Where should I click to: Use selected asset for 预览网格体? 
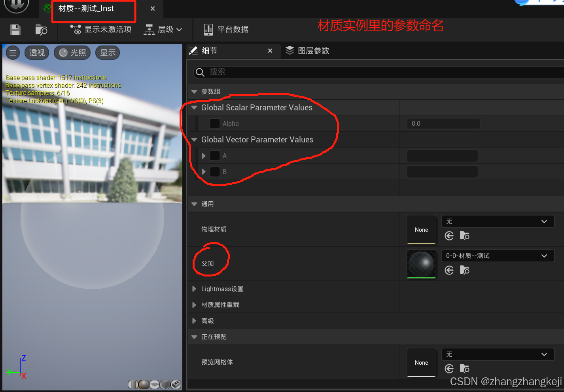[x=449, y=369]
